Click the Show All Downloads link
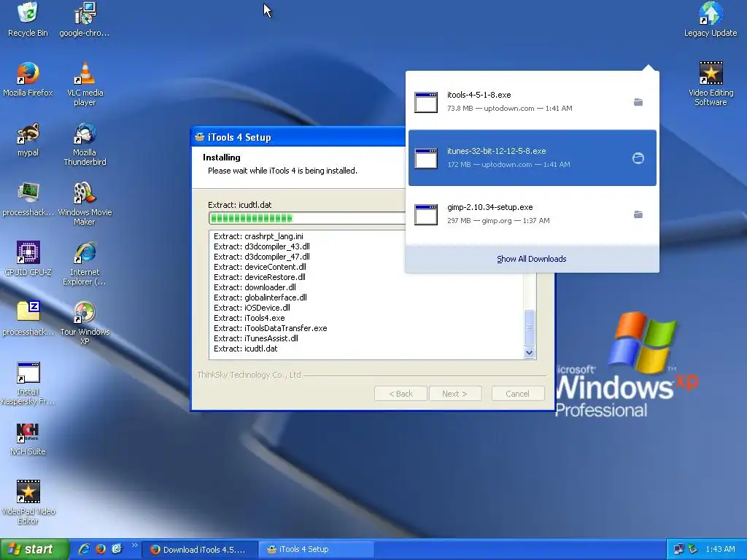The image size is (747, 560). click(532, 259)
